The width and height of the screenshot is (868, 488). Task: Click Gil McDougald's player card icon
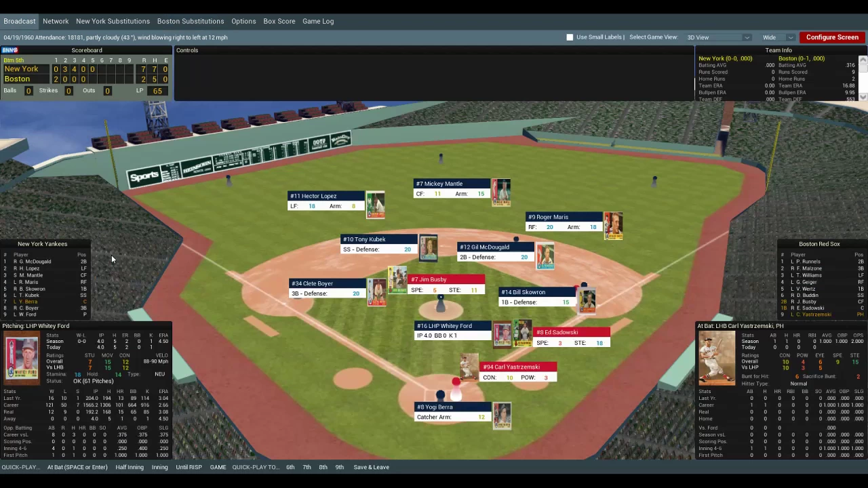(545, 256)
